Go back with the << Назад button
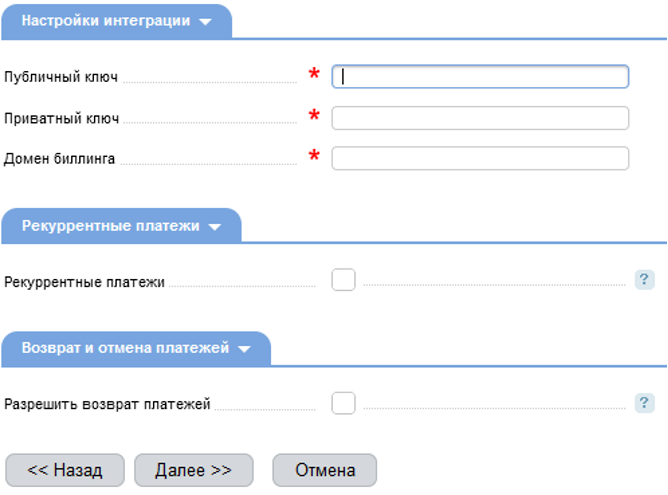 65,470
